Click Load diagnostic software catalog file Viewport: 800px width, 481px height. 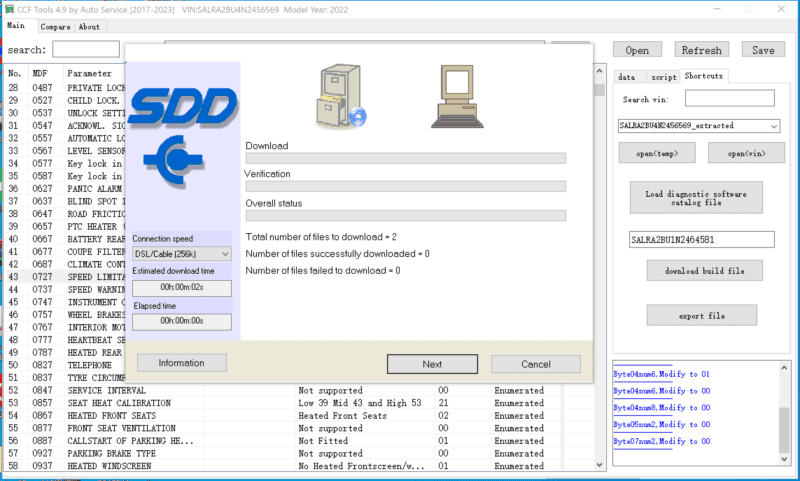[x=696, y=198]
